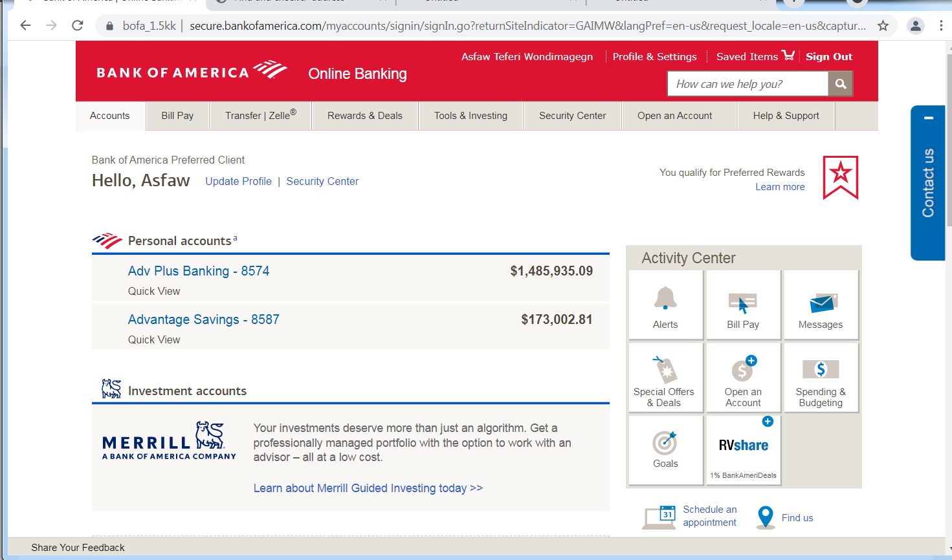Click the Schedule an appointment calendar icon
Screen dimensions: 952x560
[x=659, y=517]
